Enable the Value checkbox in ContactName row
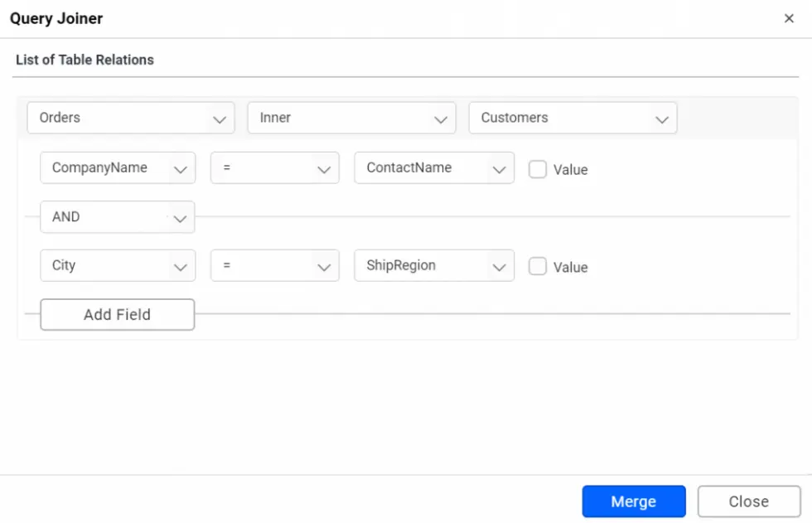The height and width of the screenshot is (523, 812). [538, 169]
